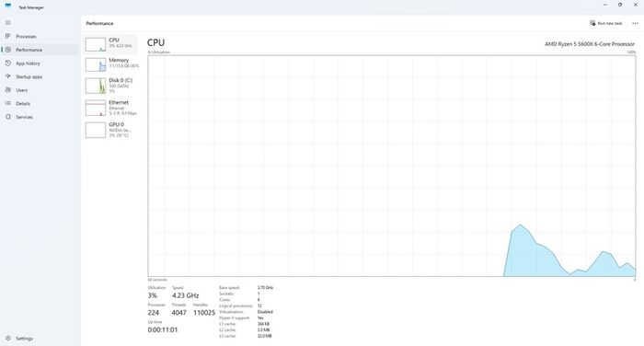Click the Ethernet resource label
644x346 pixels.
[x=119, y=102]
